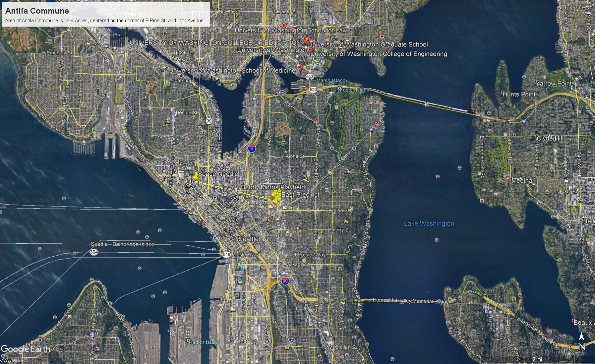Click the 2 mi scale bar
The image size is (595, 364).
click(537, 359)
